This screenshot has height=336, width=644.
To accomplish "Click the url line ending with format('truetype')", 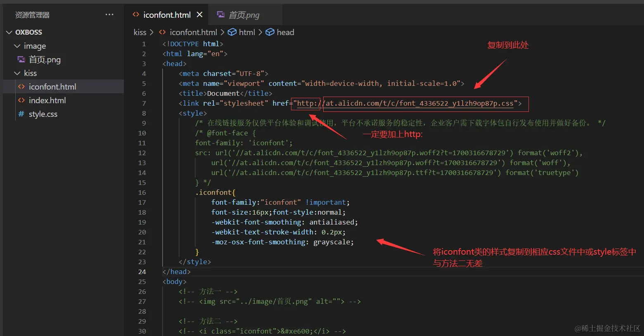I will 395,173.
